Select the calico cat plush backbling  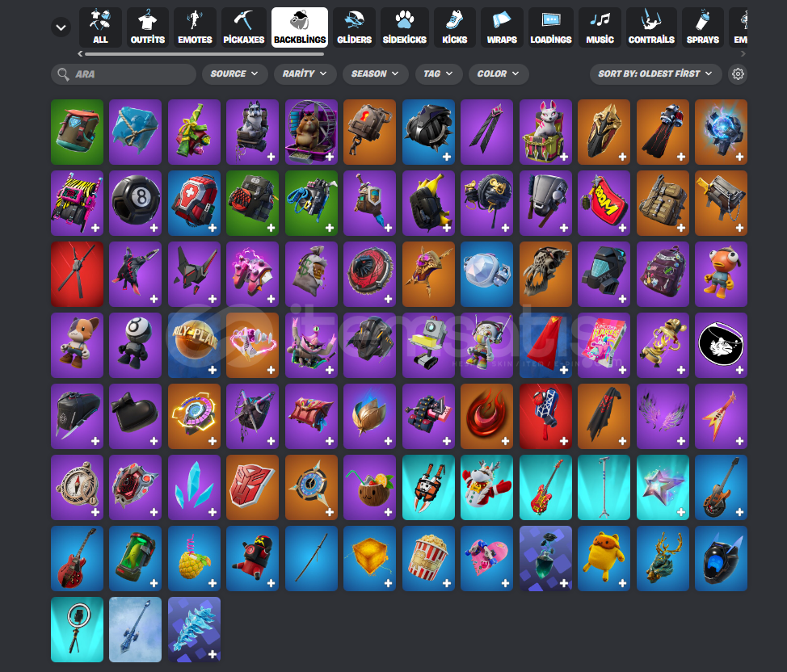(78, 345)
